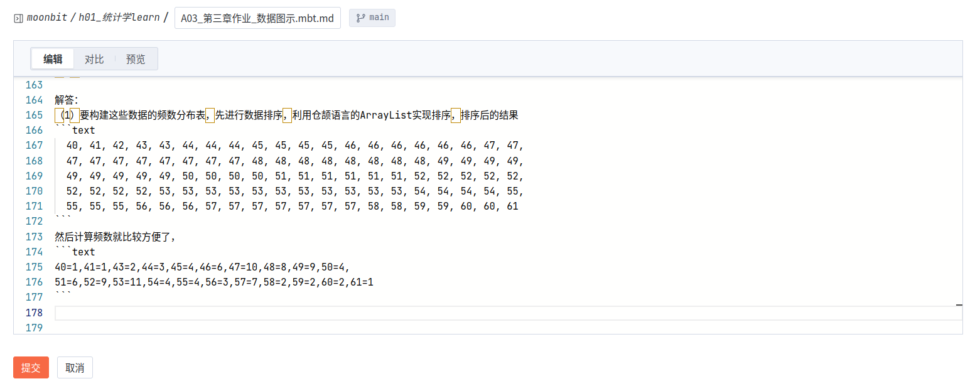
Task: Click the orange 提交 submit button
Action: (31, 367)
